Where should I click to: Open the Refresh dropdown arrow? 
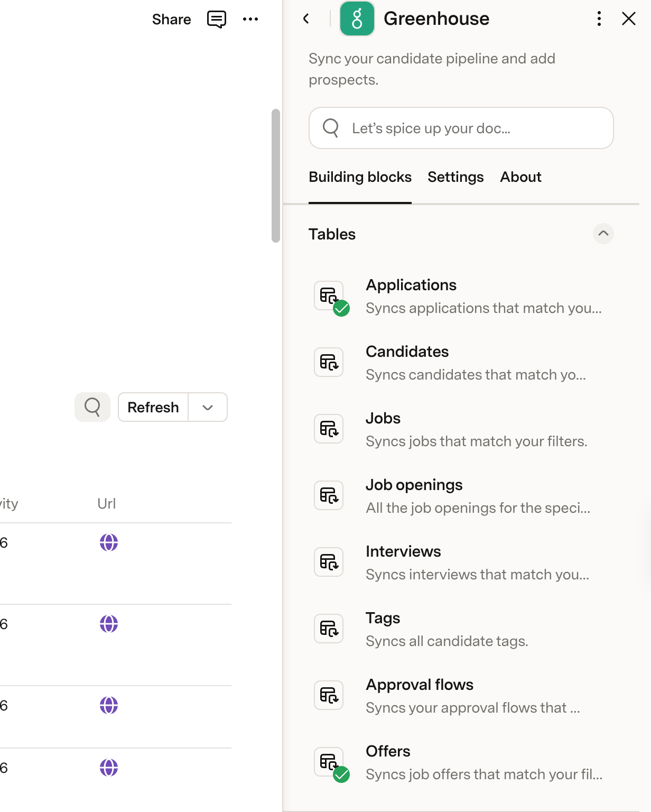coord(208,407)
